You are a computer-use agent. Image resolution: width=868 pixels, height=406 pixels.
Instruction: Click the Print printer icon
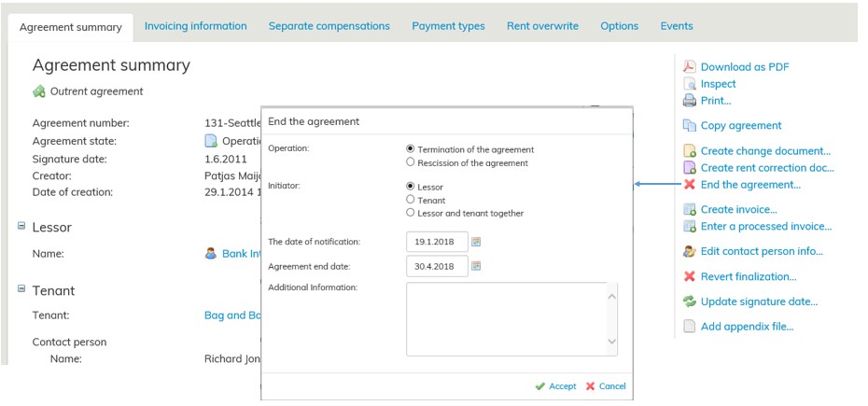coord(689,101)
